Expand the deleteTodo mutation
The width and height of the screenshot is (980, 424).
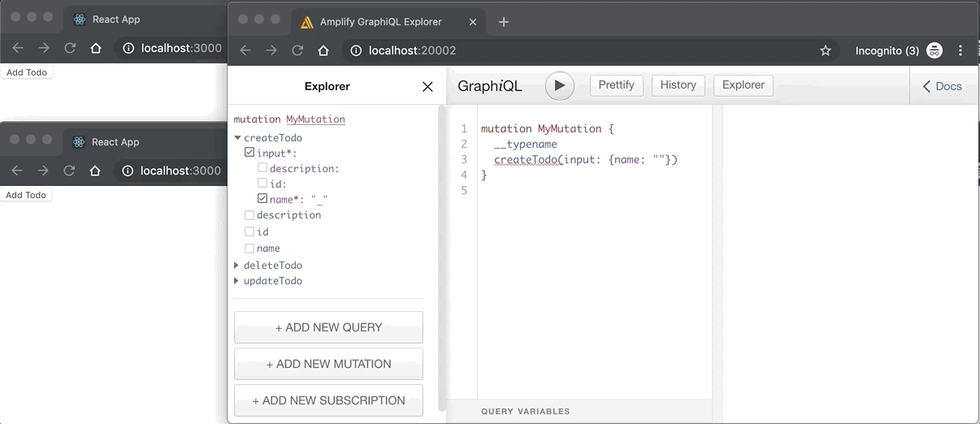click(x=237, y=266)
